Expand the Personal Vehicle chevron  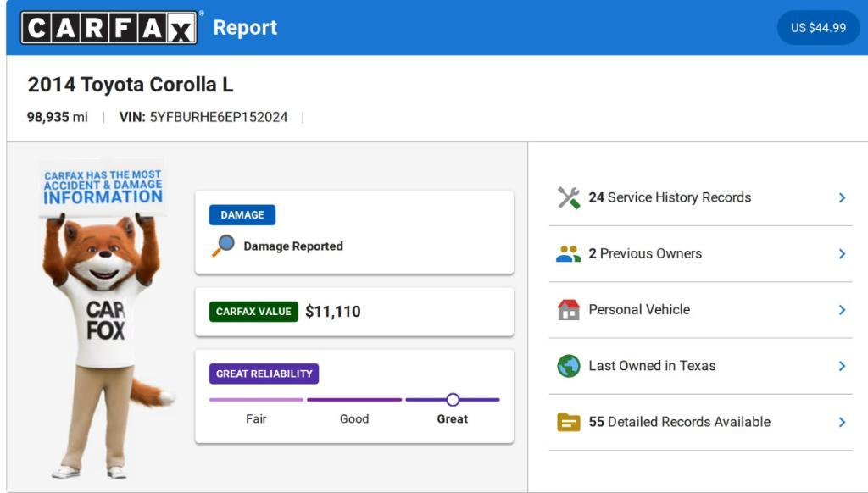[842, 310]
